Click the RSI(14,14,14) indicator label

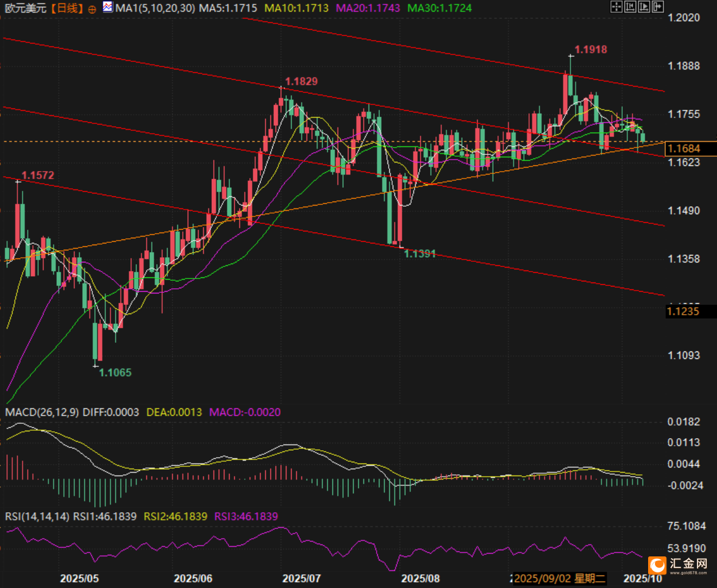click(37, 516)
